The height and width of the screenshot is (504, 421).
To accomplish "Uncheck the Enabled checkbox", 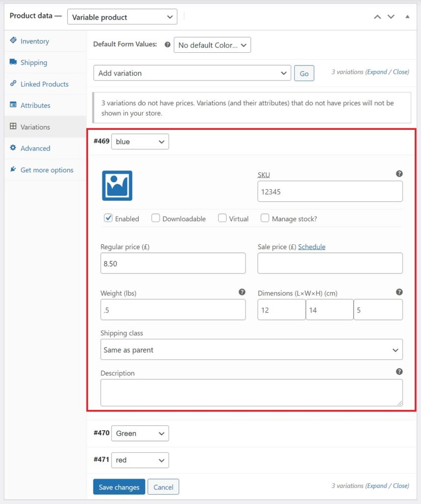I will pos(108,218).
